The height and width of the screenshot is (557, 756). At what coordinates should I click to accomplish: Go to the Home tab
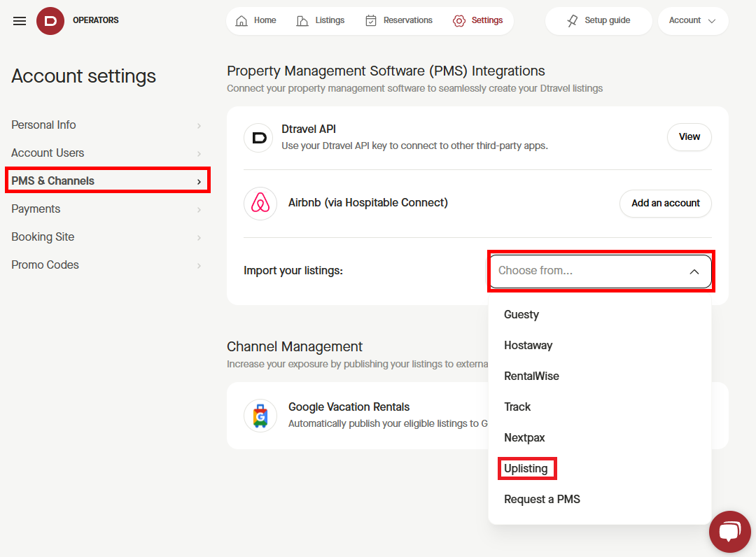[x=256, y=21]
